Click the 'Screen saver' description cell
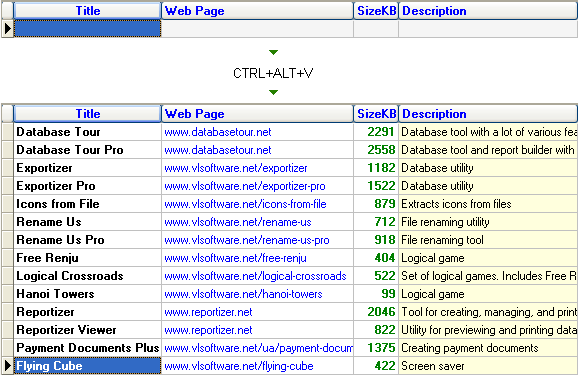Screen dimensions: 578x375 488,366
